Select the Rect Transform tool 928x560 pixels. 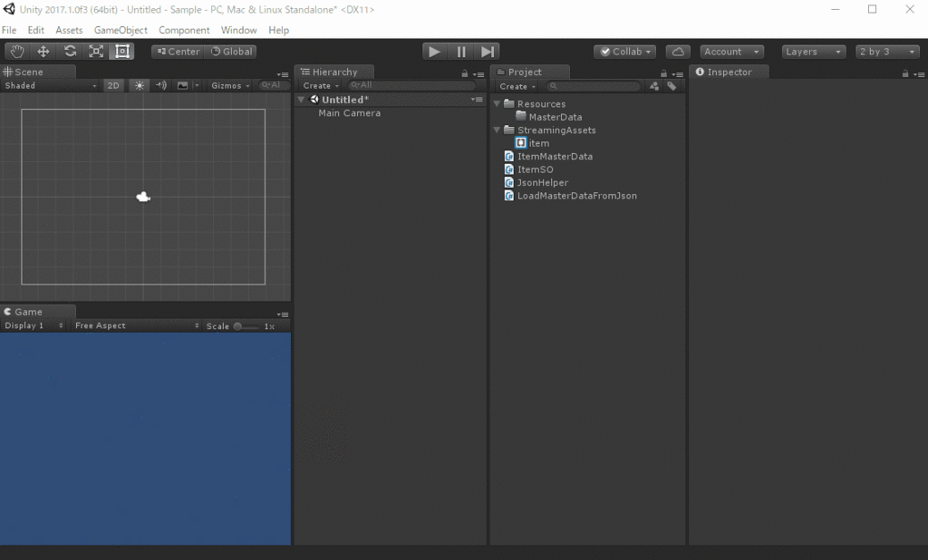coord(122,52)
